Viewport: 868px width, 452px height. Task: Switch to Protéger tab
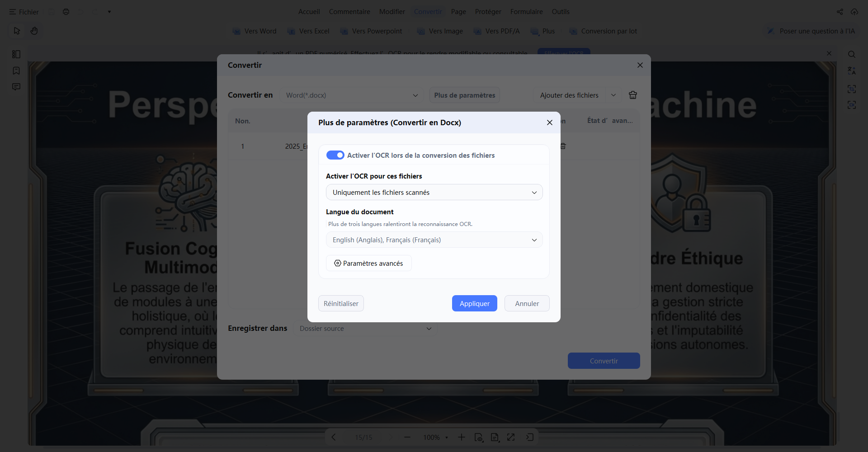click(x=488, y=12)
